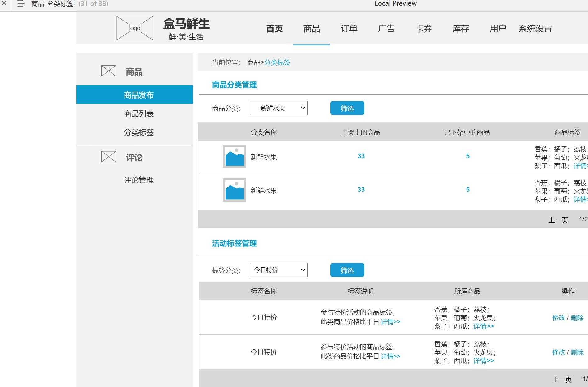Click 删除 link in second 今日特价 row
Screen dimensions: 588x387
click(577, 352)
